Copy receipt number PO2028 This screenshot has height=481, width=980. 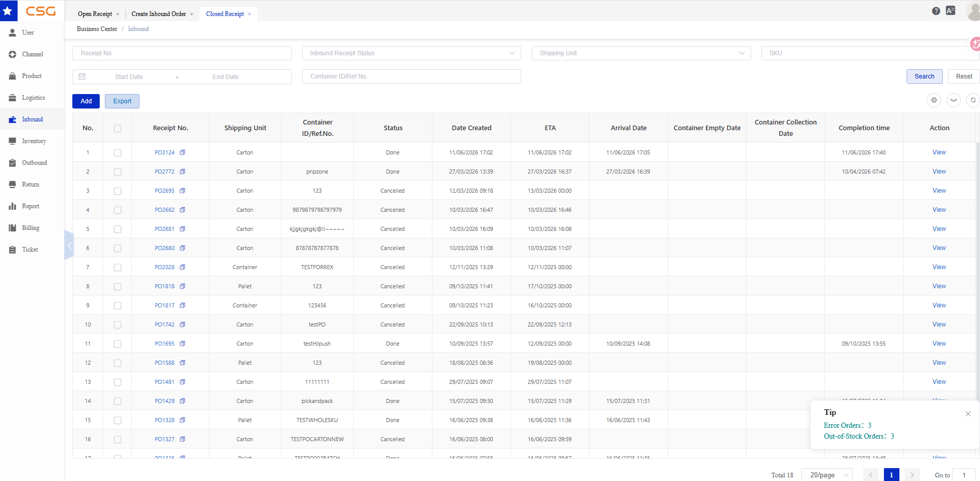point(182,267)
